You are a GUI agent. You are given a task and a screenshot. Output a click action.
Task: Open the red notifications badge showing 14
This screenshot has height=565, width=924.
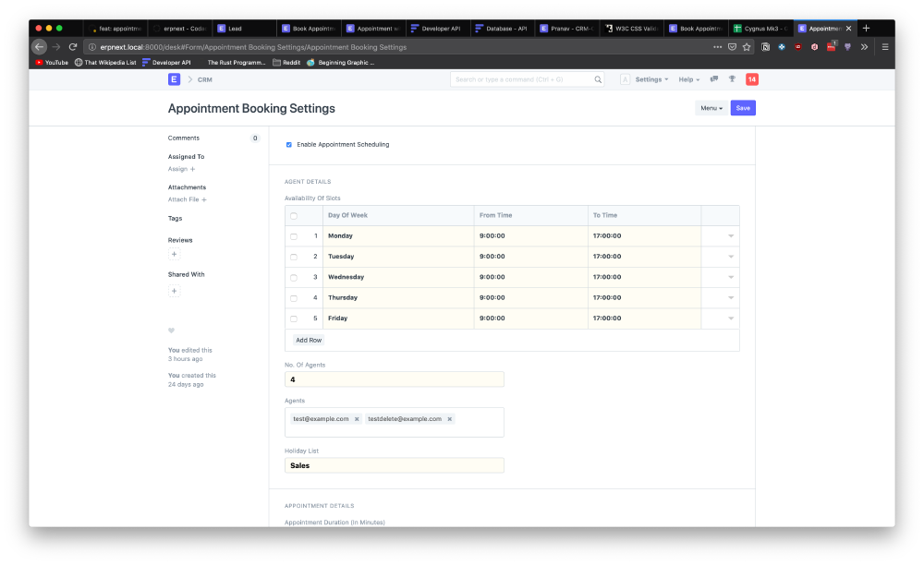751,79
